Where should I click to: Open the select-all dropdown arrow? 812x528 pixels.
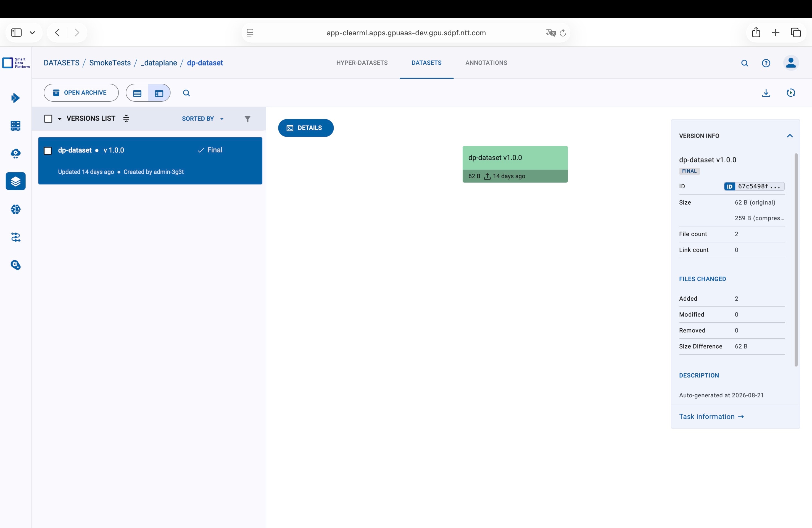point(60,119)
